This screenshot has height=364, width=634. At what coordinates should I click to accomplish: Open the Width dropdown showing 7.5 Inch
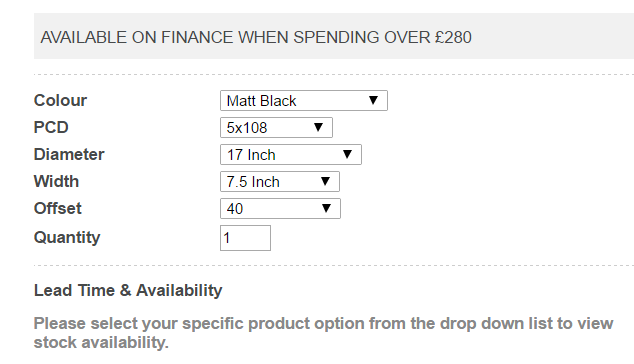click(x=280, y=182)
